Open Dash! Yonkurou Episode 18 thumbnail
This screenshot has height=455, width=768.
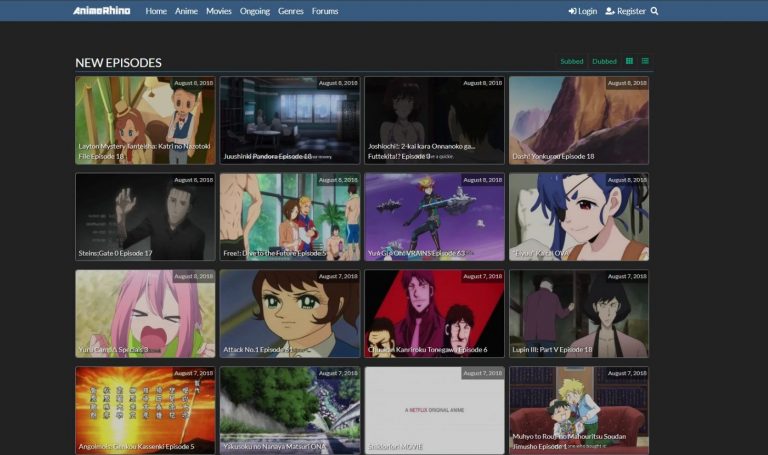[579, 120]
